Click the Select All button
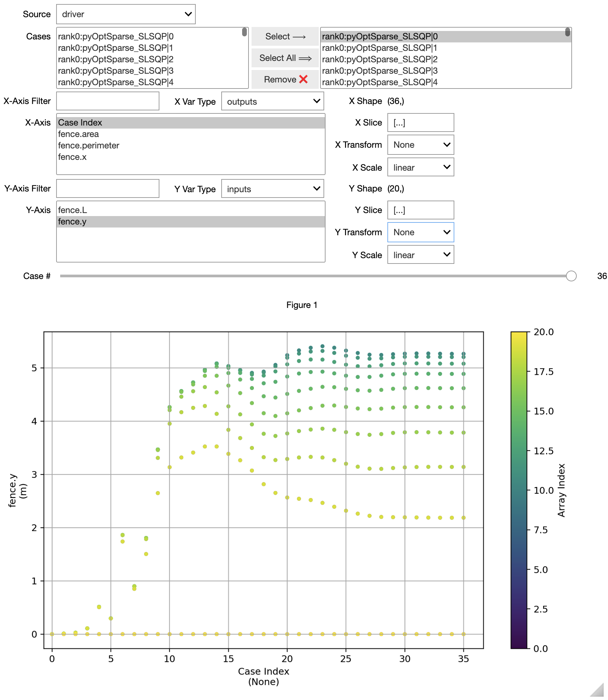The width and height of the screenshot is (608, 700). (286, 58)
